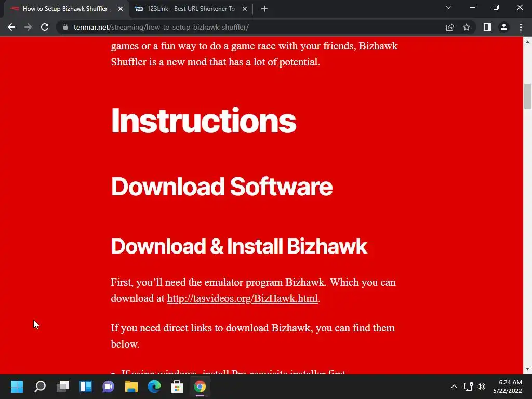
Task: Switch to the 123Link URL Shortener tab
Action: click(191, 9)
